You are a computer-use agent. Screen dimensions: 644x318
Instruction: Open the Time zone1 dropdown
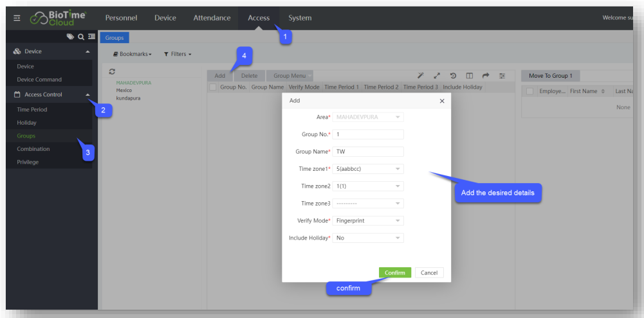368,169
